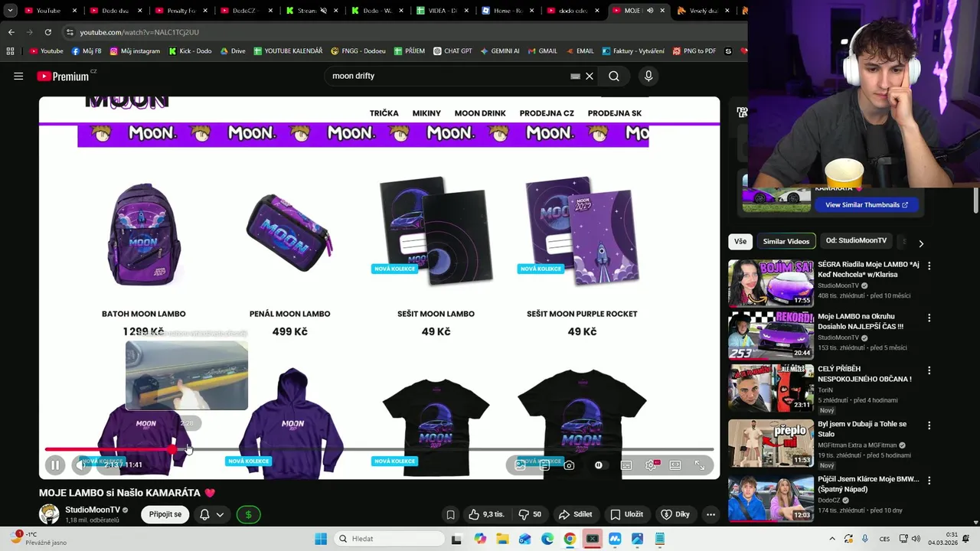
Task: Start voice search with microphone
Action: [648, 76]
